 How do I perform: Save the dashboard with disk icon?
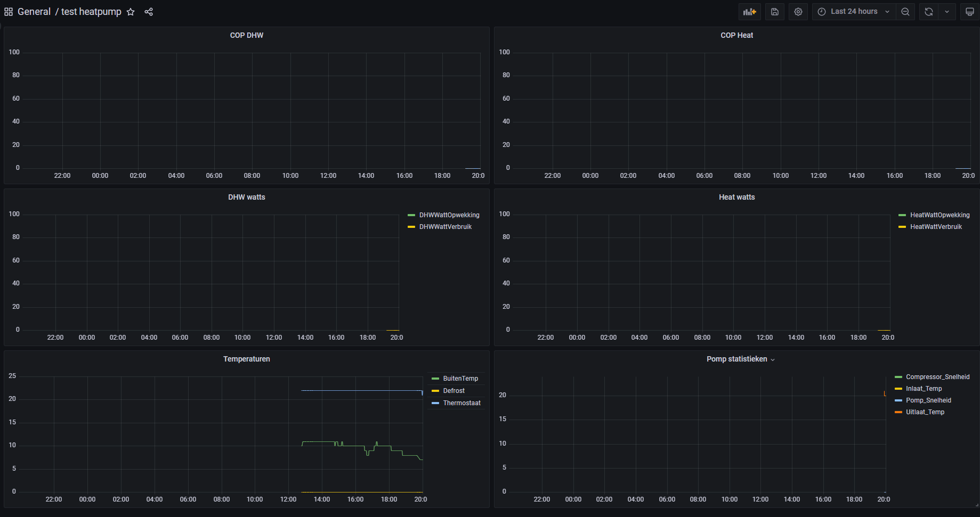pos(775,12)
